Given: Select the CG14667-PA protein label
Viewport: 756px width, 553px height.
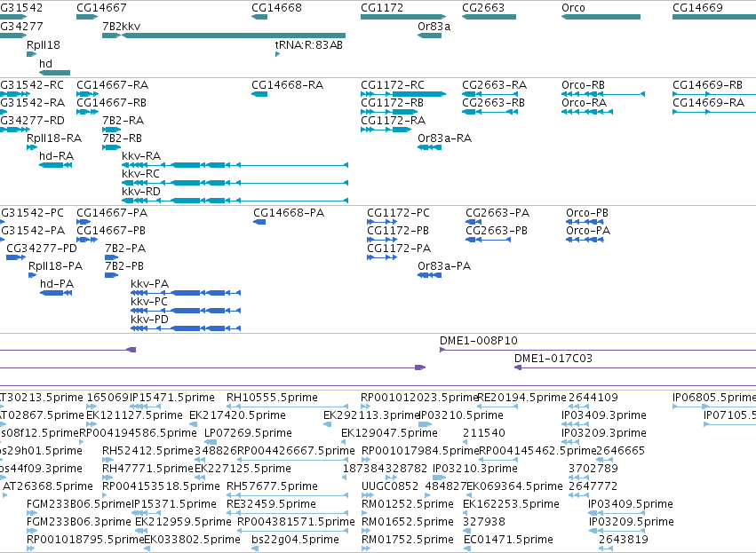Looking at the screenshot, I should coord(112,213).
